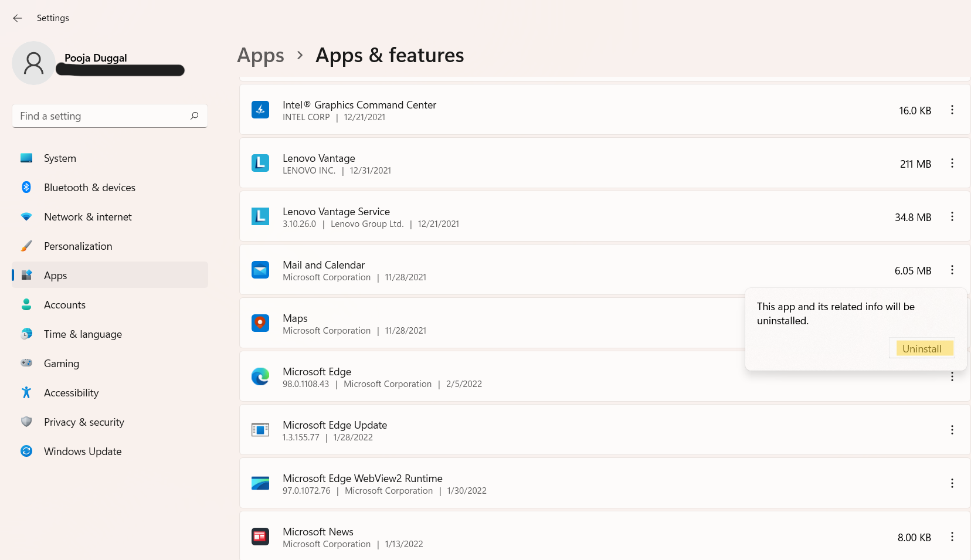Click the Microsoft News app icon
Image resolution: width=971 pixels, height=560 pixels.
tap(260, 537)
